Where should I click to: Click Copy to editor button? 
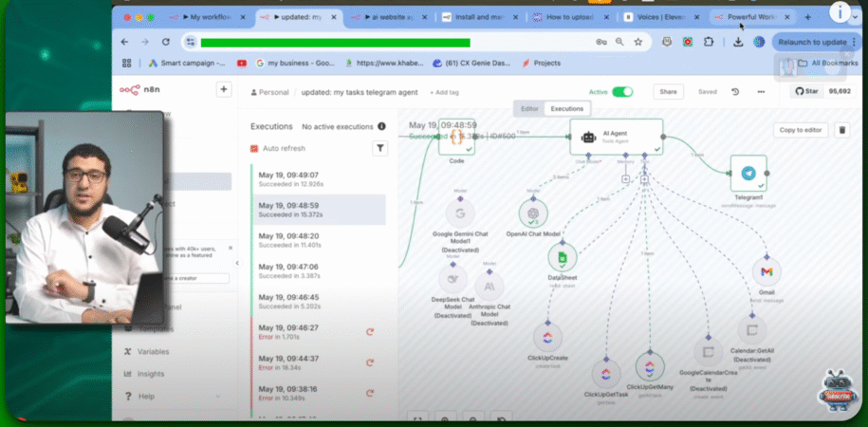801,130
